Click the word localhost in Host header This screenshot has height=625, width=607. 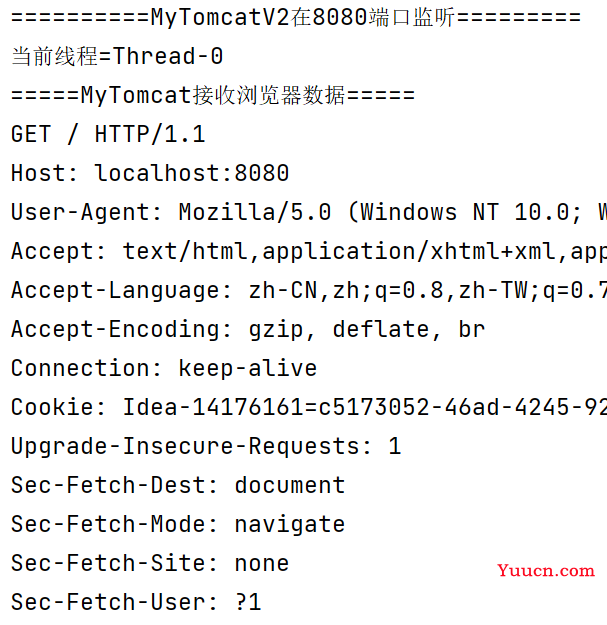(159, 173)
